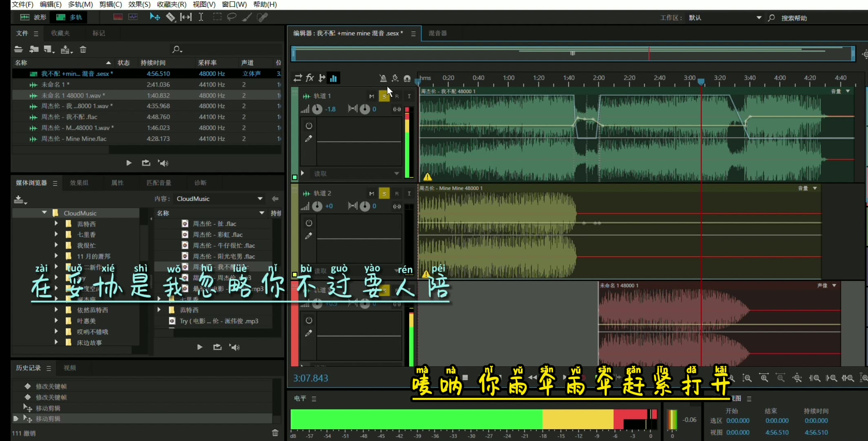Viewport: 868px width, 441px height.
Task: Expand the 叶惠美 folder
Action: pyautogui.click(x=56, y=321)
